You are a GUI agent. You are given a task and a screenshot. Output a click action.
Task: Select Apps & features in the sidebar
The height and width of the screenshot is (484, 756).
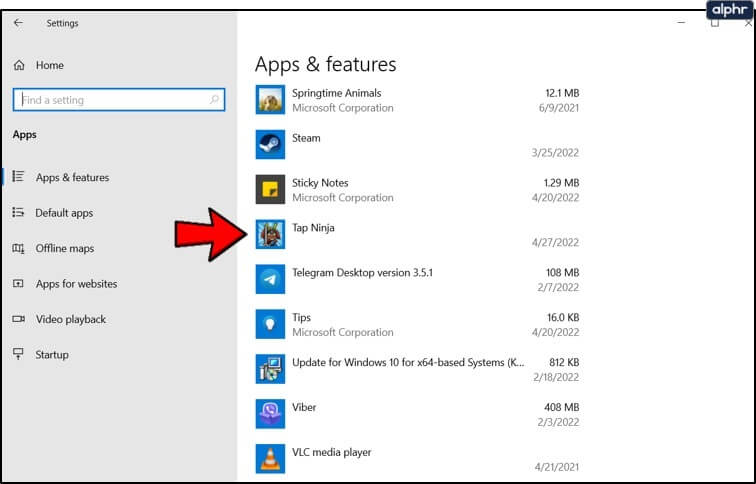(72, 177)
